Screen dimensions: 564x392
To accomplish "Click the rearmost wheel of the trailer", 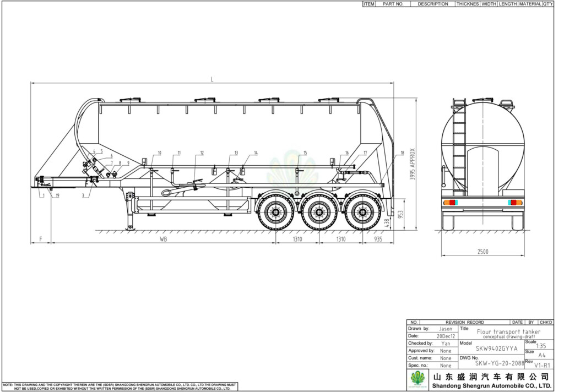I will point(363,211).
